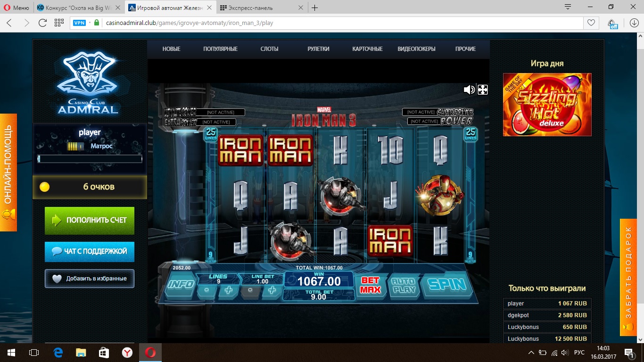Select the КАРТОЧНЫЕ category
644x362 pixels.
pos(367,49)
